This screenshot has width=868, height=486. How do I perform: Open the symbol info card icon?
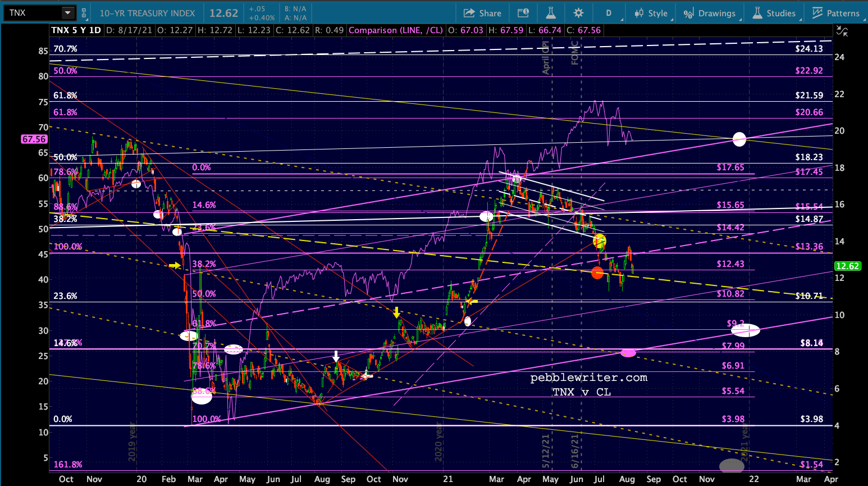pos(523,13)
